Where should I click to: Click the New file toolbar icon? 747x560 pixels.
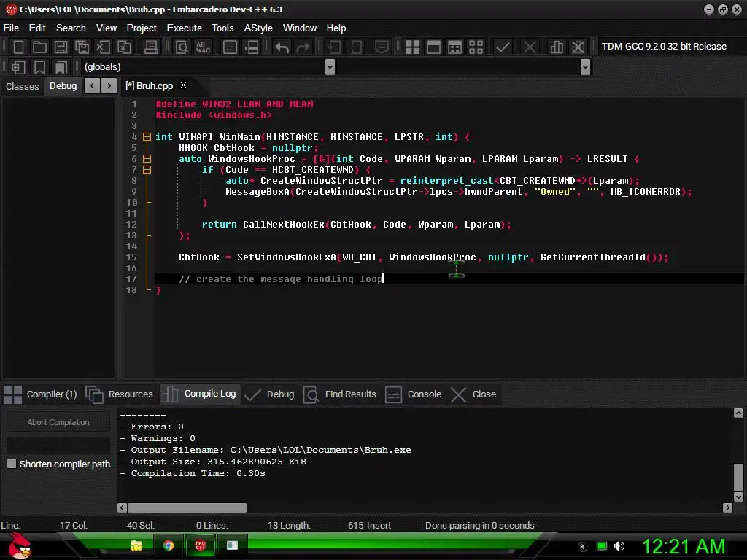18,47
